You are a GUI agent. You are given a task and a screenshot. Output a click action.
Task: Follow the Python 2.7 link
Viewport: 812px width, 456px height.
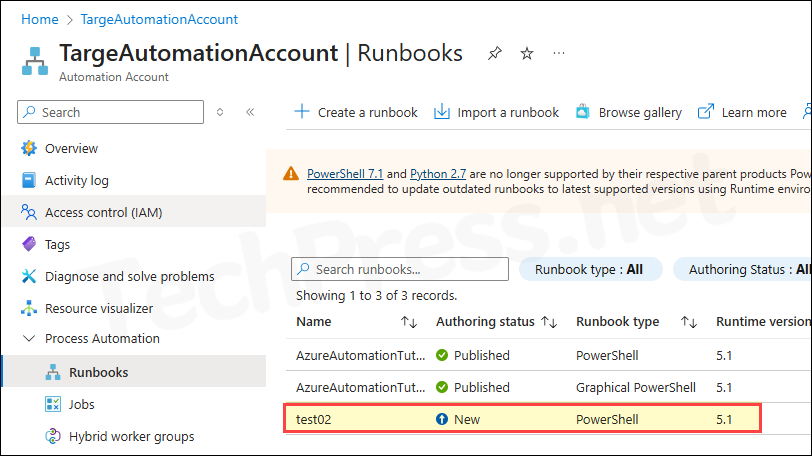438,174
